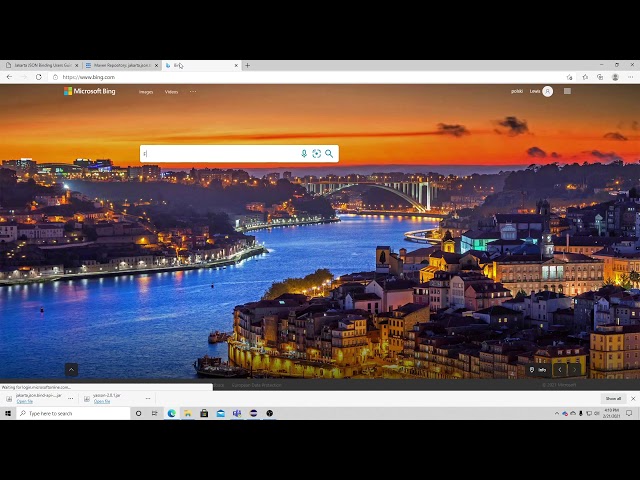Click Show all downloads button

(x=612, y=398)
